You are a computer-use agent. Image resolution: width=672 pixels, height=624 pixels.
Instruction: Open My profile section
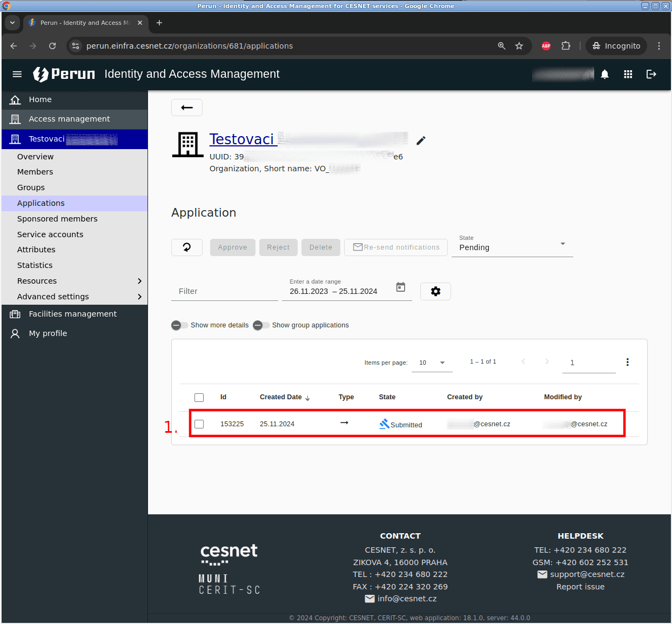(x=75, y=333)
